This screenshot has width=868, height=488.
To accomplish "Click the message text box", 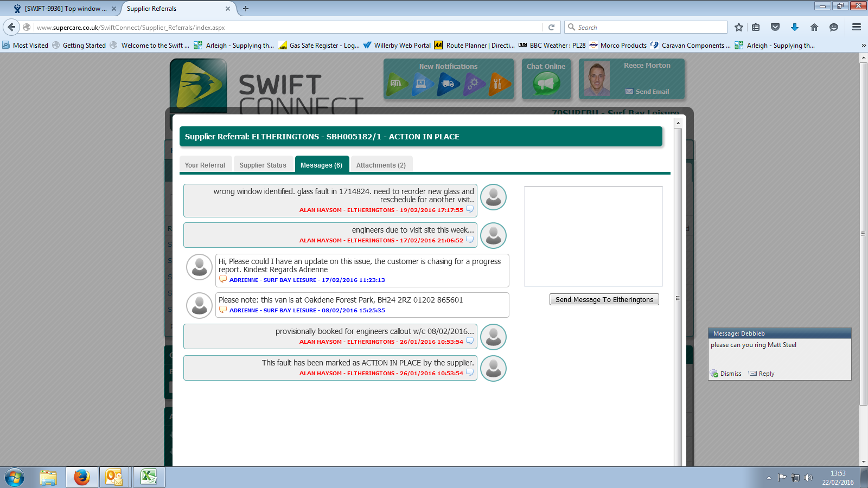I will point(593,236).
